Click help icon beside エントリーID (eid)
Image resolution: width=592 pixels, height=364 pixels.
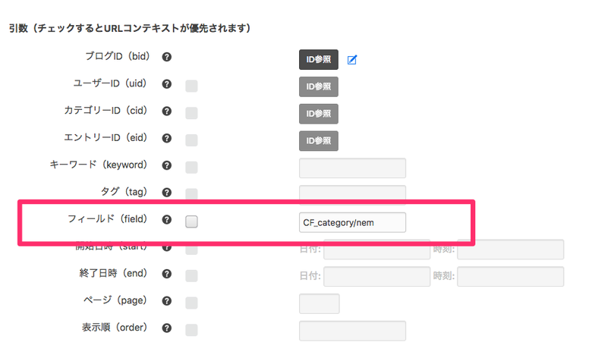coord(167,139)
